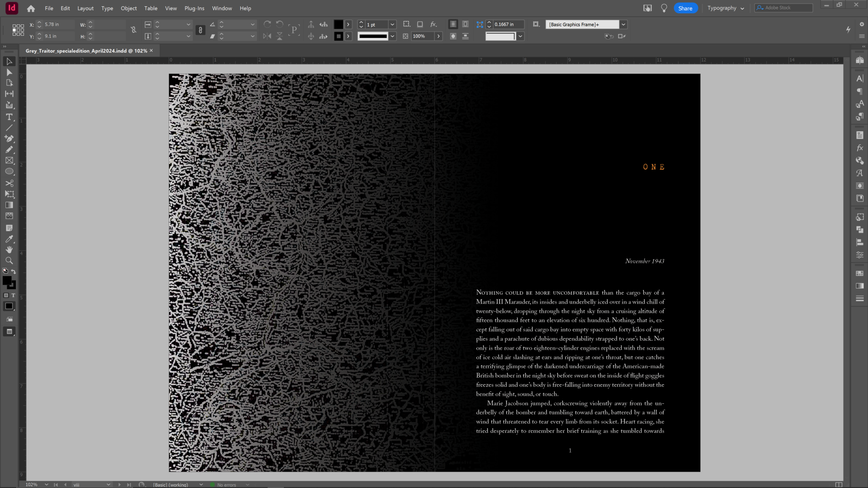Image resolution: width=868 pixels, height=488 pixels.
Task: Open the Character panel icon
Action: tap(859, 79)
